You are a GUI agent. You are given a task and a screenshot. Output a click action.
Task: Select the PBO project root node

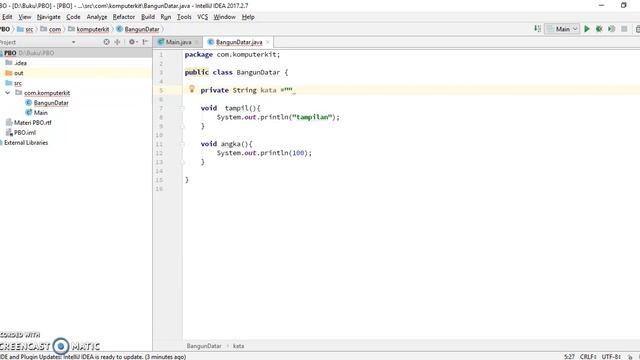(76, 53)
